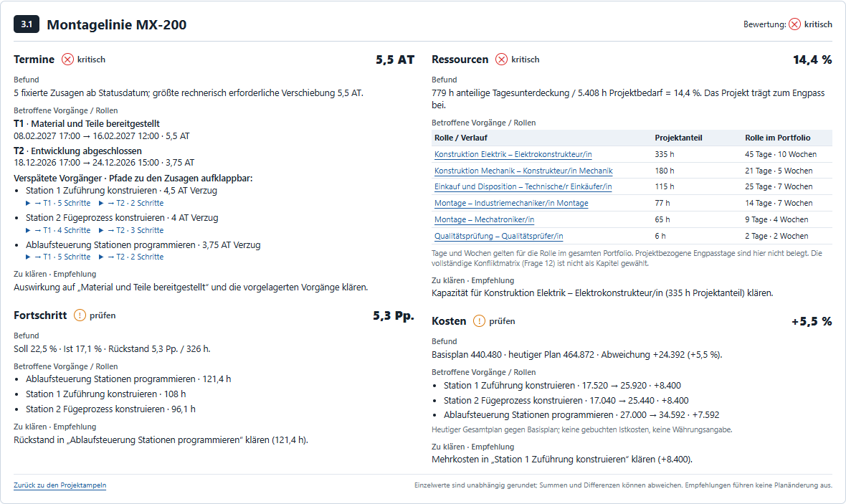Click Station 1 Zuführung konstruieren · 4,5 AT Verzug

pyautogui.click(x=121, y=191)
